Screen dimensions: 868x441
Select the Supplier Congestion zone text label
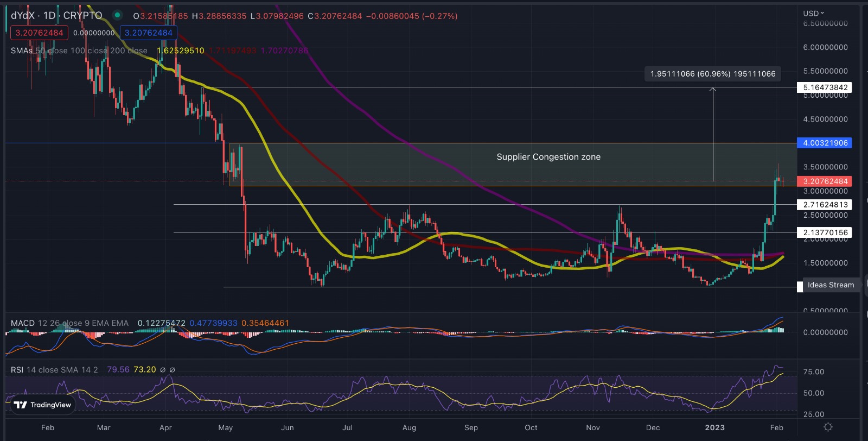[548, 157]
